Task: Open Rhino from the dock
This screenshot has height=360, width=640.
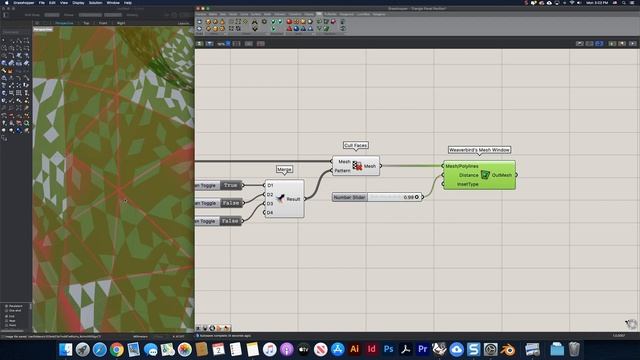Action: [x=439, y=349]
